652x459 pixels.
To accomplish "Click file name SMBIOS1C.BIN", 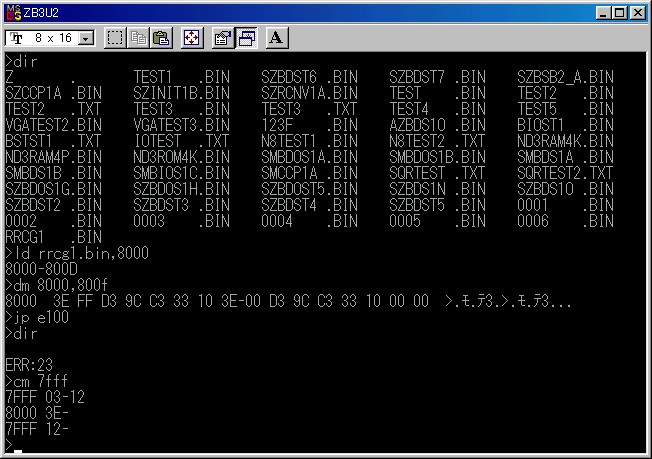I will [182, 173].
